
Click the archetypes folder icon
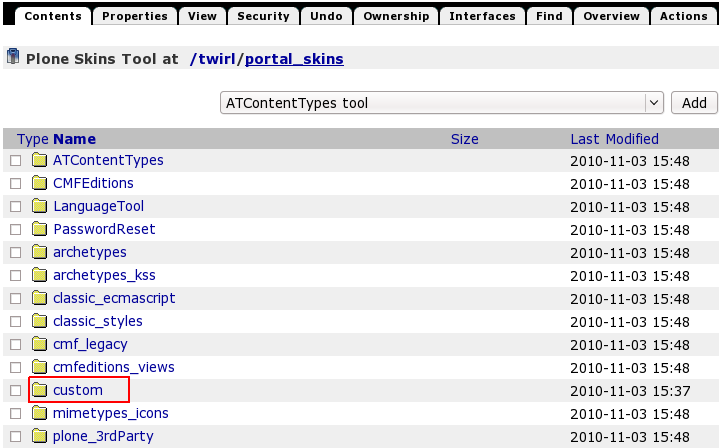tap(40, 252)
